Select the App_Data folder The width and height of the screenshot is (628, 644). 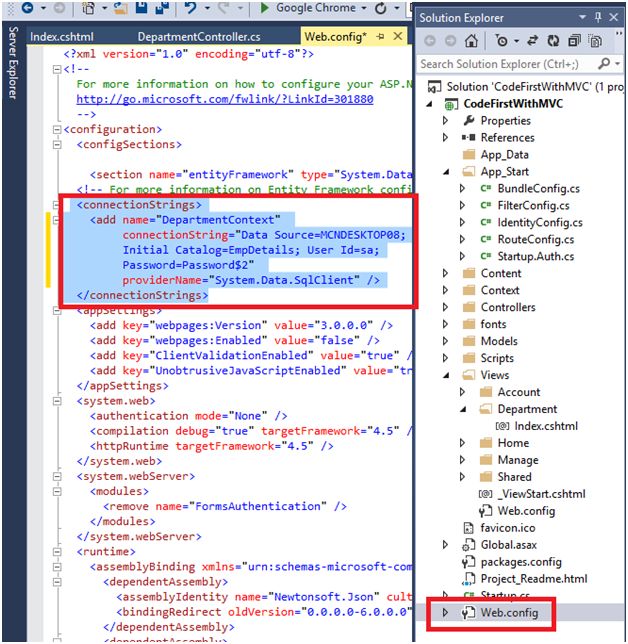click(x=504, y=154)
